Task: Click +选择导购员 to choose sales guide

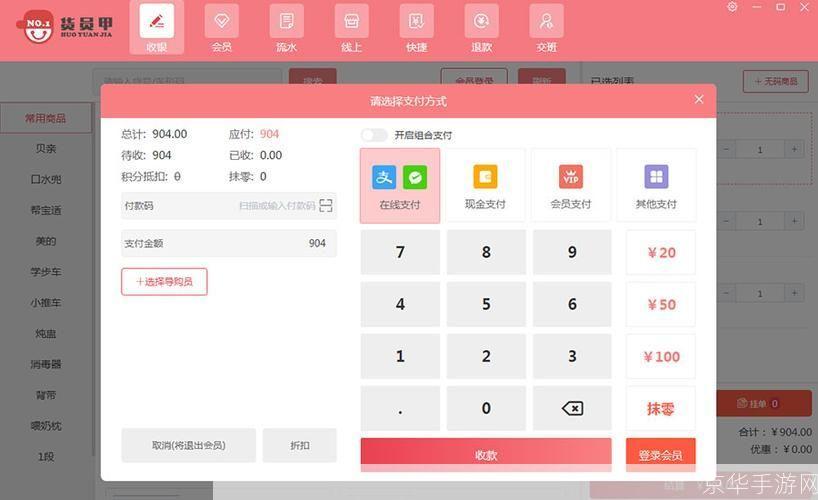Action: pos(164,282)
